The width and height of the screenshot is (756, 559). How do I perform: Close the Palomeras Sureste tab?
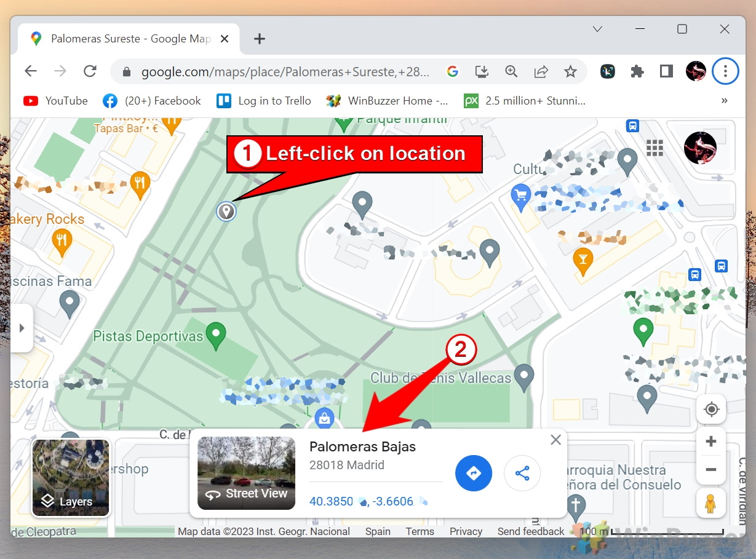pos(225,39)
